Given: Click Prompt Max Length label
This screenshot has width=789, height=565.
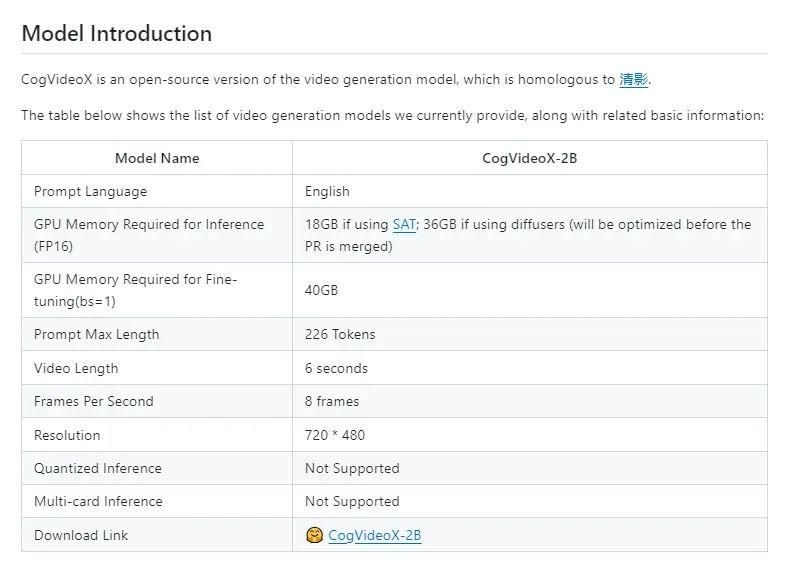Looking at the screenshot, I should click(x=97, y=335).
